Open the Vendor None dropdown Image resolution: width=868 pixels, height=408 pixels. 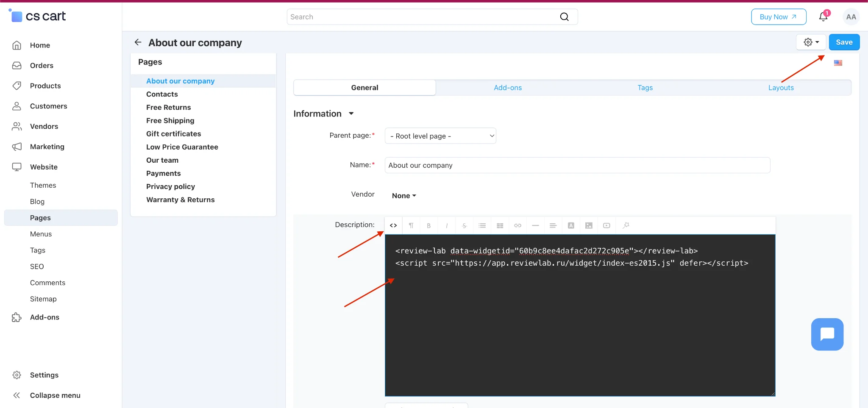coord(404,196)
